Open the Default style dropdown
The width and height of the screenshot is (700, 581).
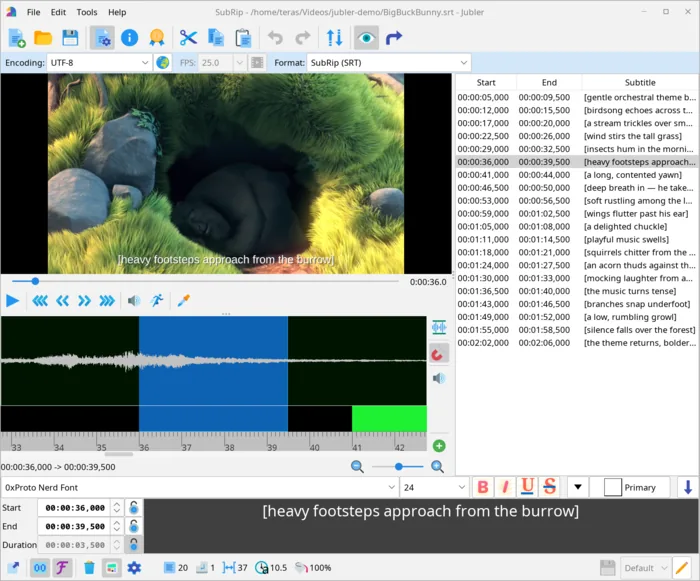646,568
